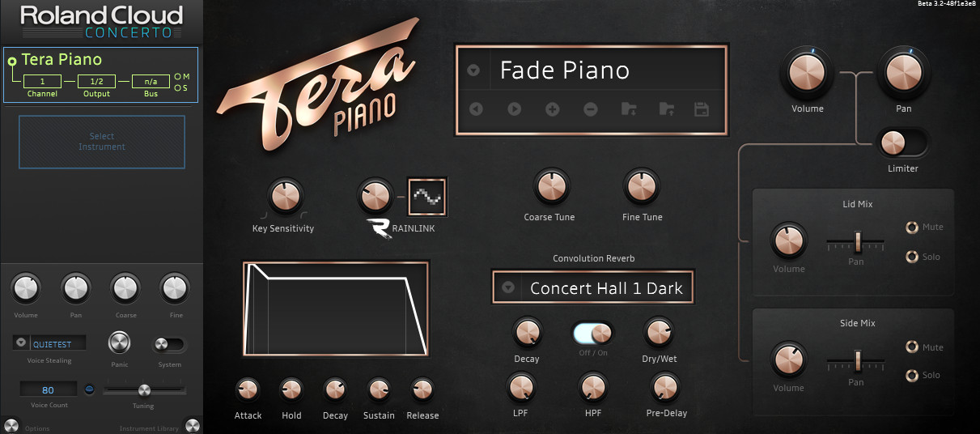
Task: Click the Lid Mix Volume knob
Action: 788,241
